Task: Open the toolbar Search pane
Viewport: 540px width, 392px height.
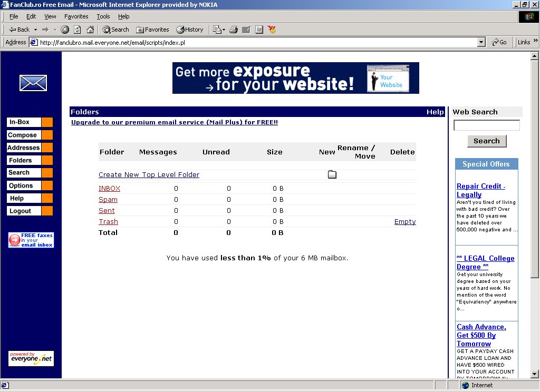Action: [x=115, y=30]
